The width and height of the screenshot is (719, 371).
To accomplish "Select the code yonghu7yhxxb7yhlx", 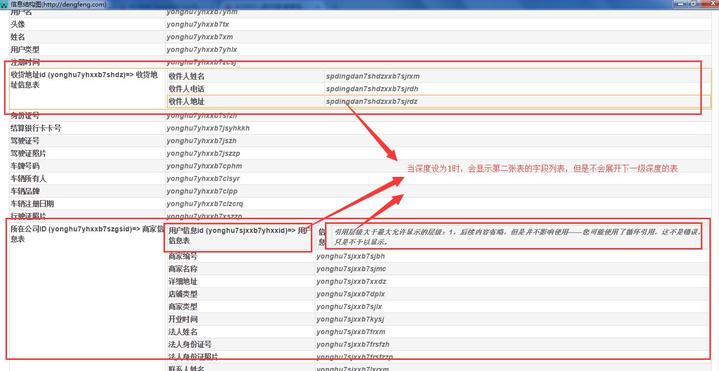I will tap(202, 49).
